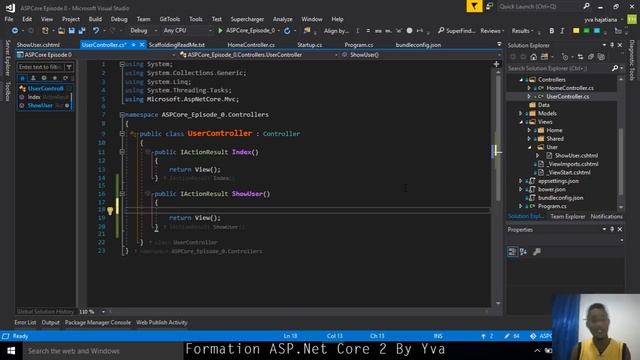Screen dimensions: 640x360
Task: Open the Team Explorer tab
Action: (568, 216)
